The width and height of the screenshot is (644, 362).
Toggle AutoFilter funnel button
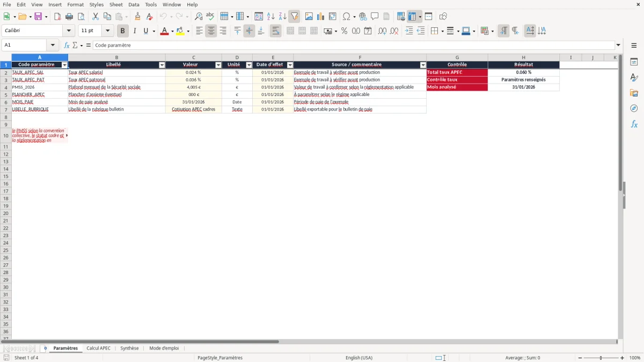(x=294, y=17)
